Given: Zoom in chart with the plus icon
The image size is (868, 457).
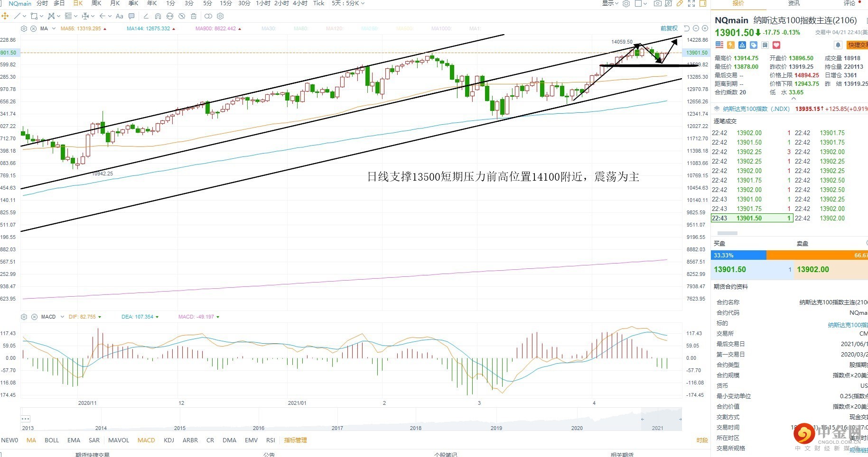Looking at the screenshot, I should 705,28.
